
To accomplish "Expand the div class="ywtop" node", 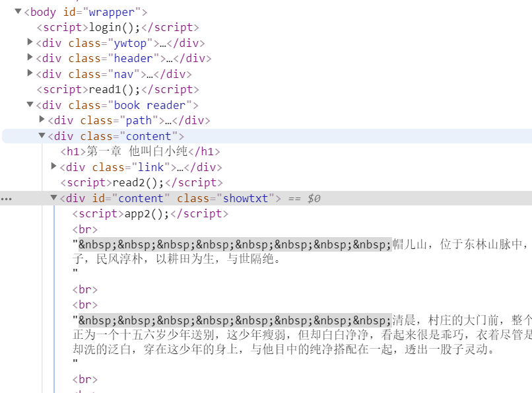I will pos(30,42).
